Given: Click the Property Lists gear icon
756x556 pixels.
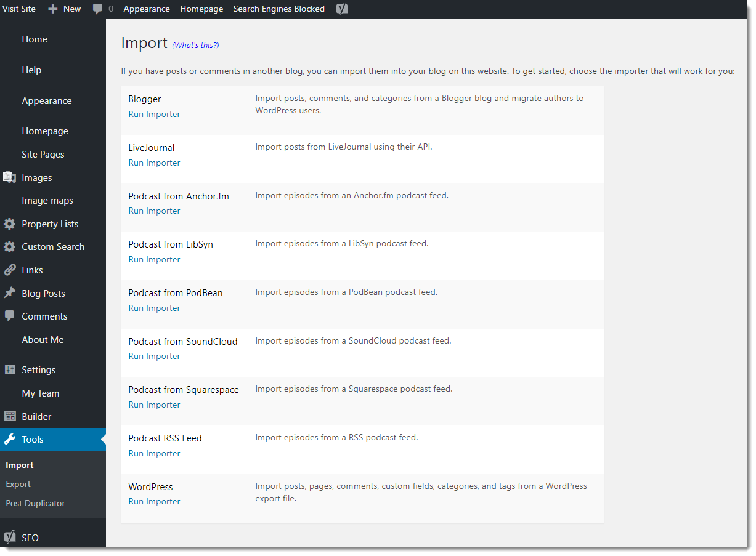Looking at the screenshot, I should [10, 224].
